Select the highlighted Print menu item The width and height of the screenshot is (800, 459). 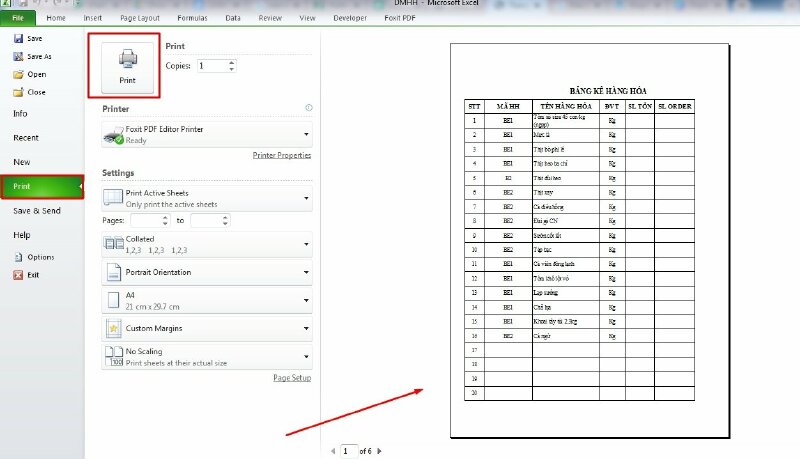point(42,187)
